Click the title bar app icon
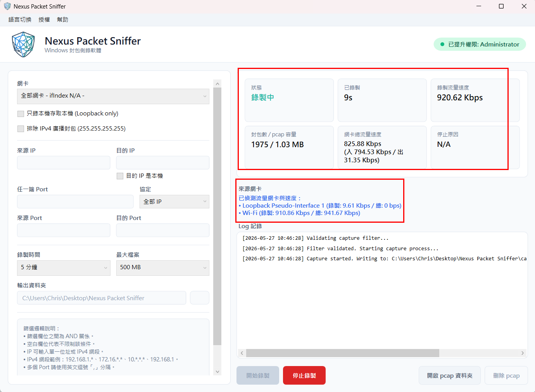Screen dimensions: 535x392 pyautogui.click(x=7, y=6)
